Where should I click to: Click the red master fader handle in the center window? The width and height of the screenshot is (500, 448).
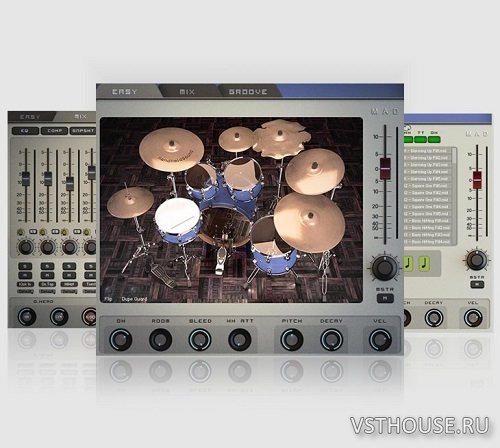tap(385, 169)
